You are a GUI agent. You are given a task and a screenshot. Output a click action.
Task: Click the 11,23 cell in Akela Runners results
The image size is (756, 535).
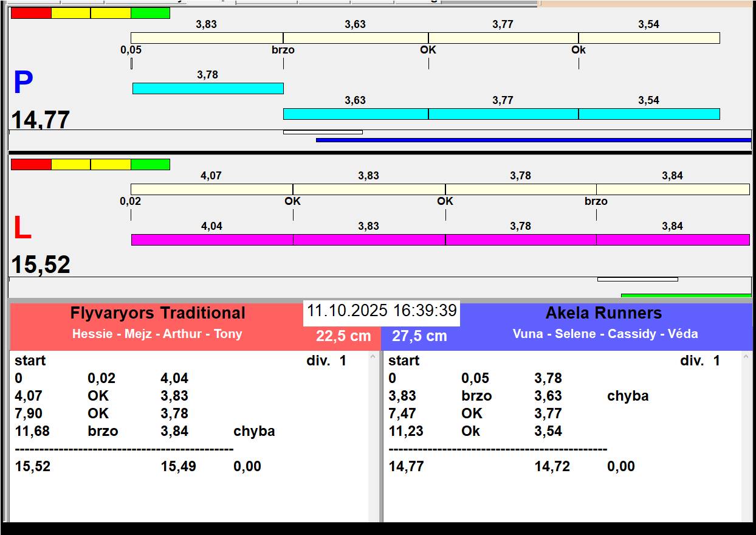point(406,431)
